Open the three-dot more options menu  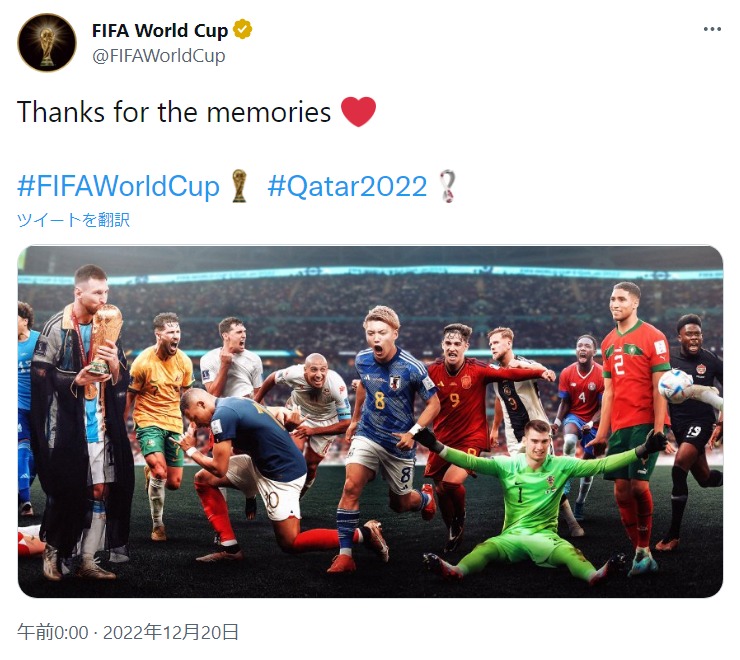(x=712, y=29)
